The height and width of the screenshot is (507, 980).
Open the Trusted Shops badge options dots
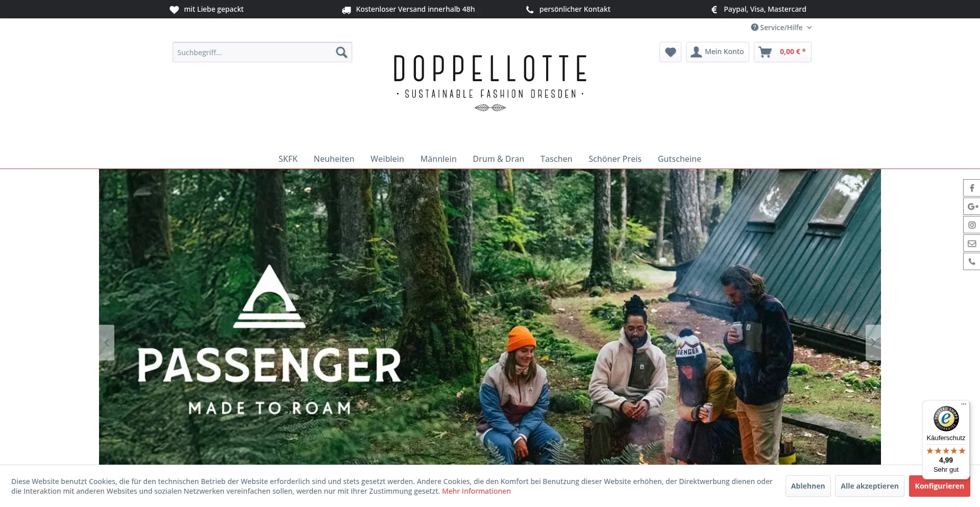pyautogui.click(x=964, y=404)
